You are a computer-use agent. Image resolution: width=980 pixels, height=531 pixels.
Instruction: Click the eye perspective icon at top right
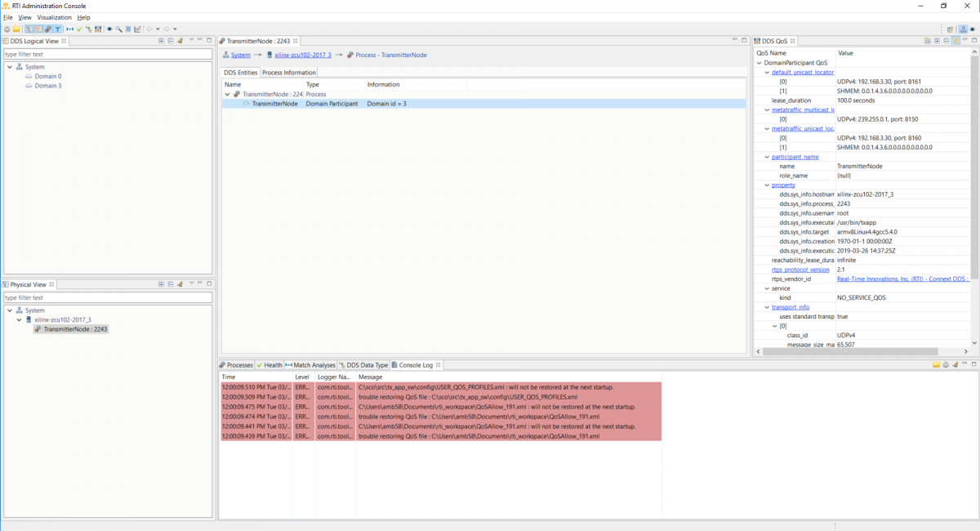point(973,29)
